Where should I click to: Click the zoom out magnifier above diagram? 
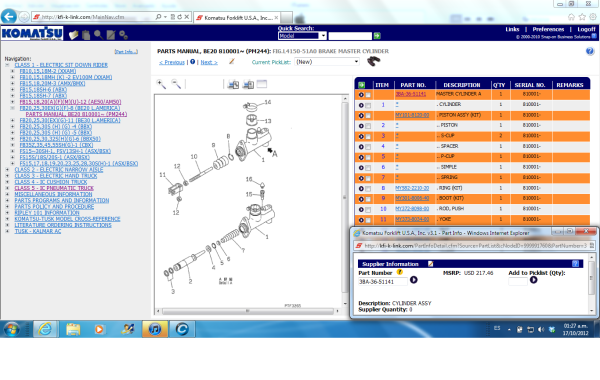click(176, 84)
